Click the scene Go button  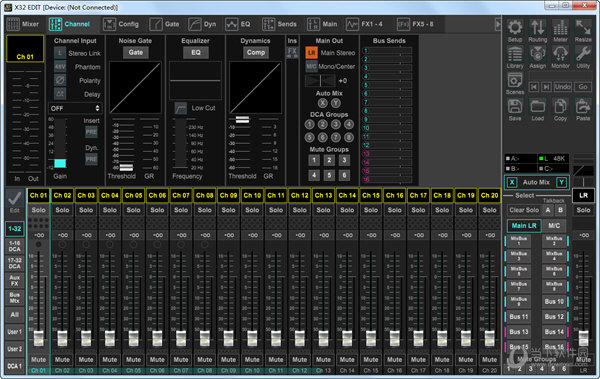(583, 87)
